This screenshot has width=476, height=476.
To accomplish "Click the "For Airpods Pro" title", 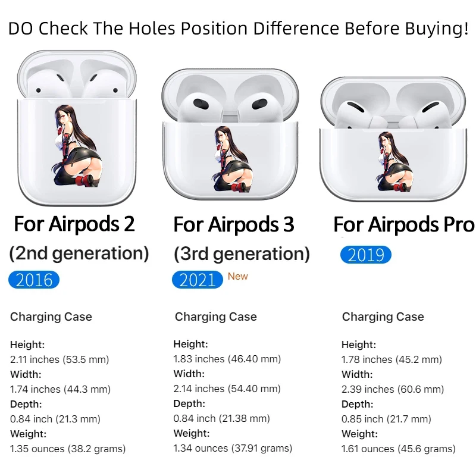I will click(404, 225).
